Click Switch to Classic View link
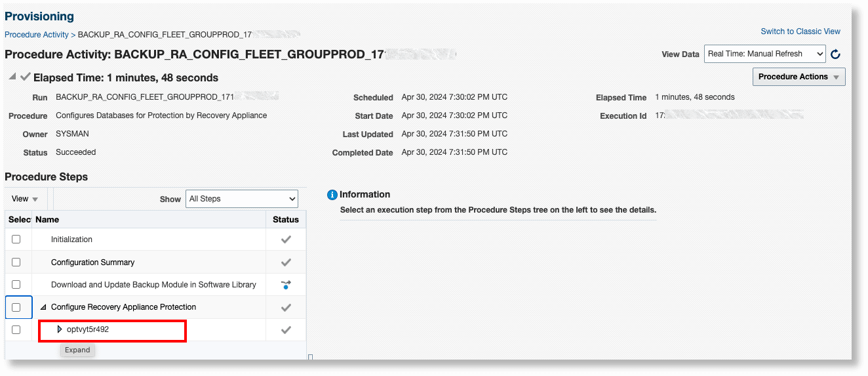Screen dimensions: 868x376 (x=800, y=31)
